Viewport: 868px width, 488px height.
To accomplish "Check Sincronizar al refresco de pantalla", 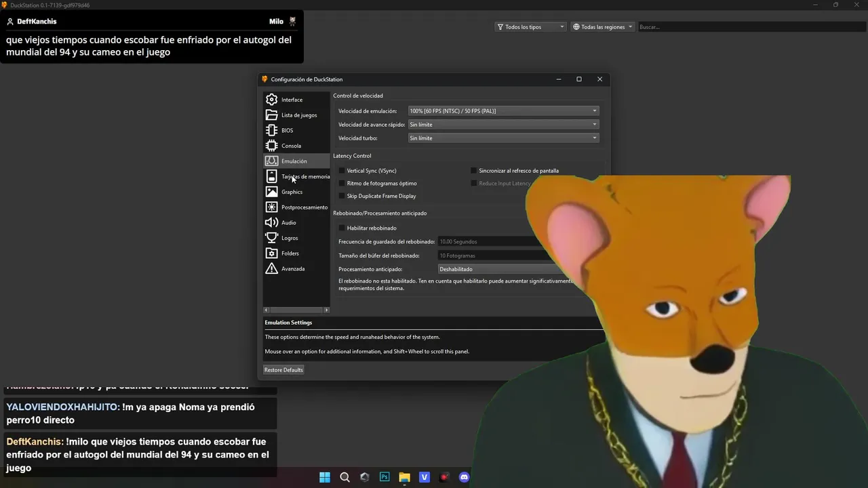I will click(474, 171).
